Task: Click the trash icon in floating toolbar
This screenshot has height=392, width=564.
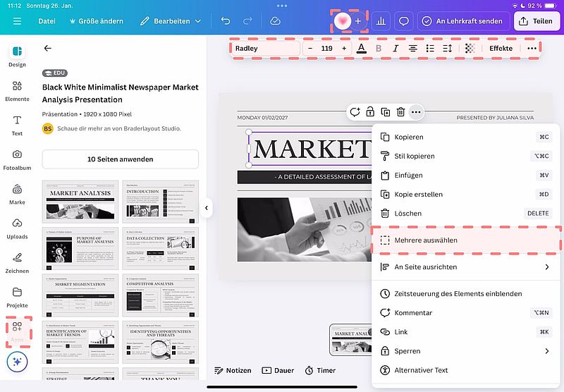Action: click(x=400, y=111)
